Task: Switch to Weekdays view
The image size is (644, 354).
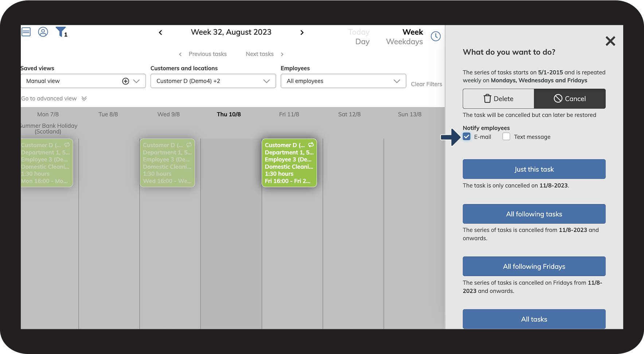Action: (x=404, y=42)
